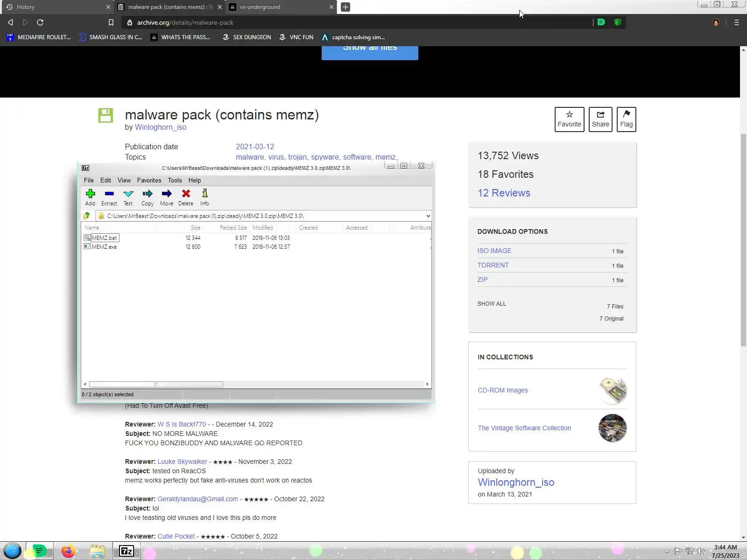This screenshot has width=747, height=560.
Task: Run the Test tool in 7-Zip
Action: (x=128, y=197)
